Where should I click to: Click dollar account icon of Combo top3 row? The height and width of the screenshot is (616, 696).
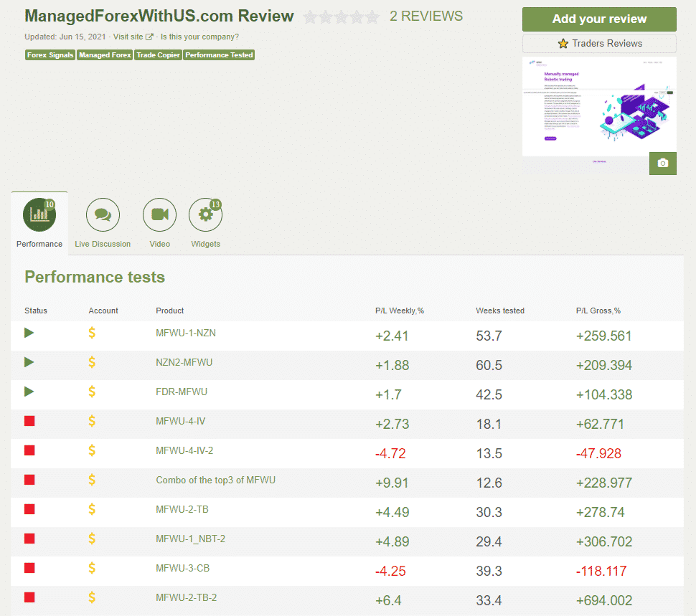coord(92,480)
